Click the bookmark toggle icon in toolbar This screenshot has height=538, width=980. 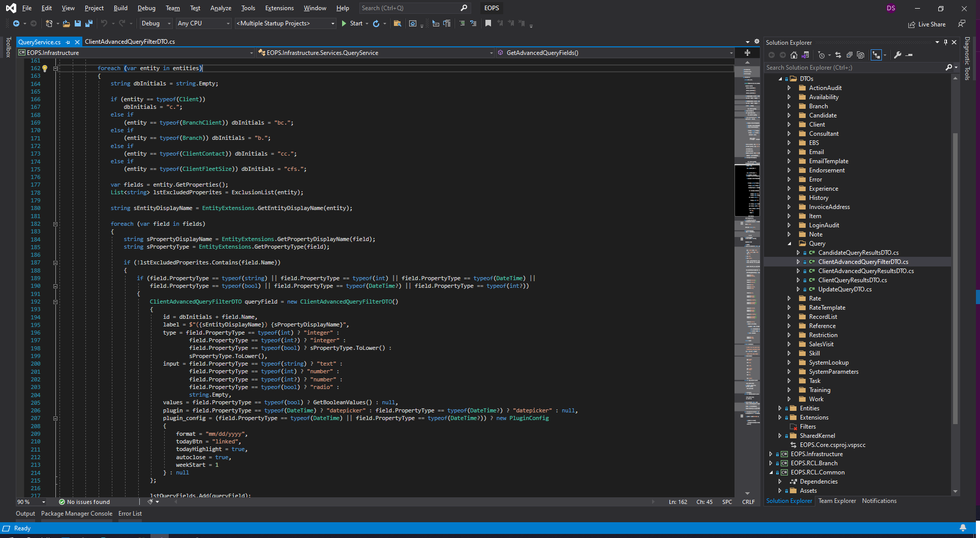pyautogui.click(x=488, y=23)
